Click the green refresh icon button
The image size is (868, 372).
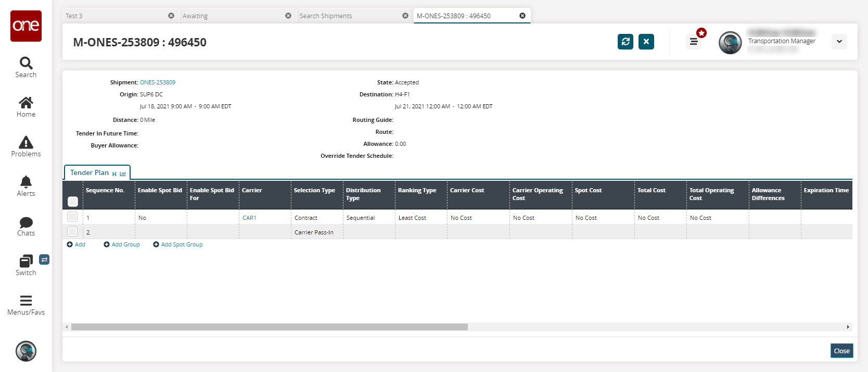626,42
